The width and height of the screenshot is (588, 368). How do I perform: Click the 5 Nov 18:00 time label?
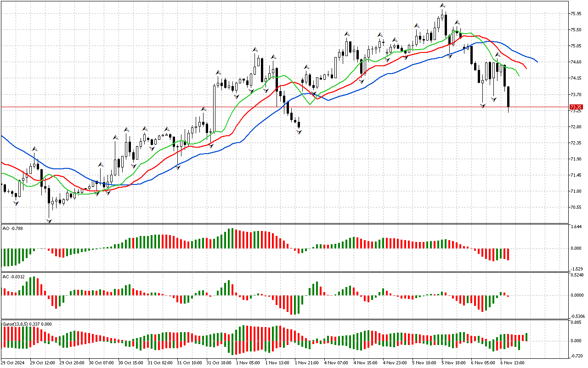pyautogui.click(x=454, y=362)
